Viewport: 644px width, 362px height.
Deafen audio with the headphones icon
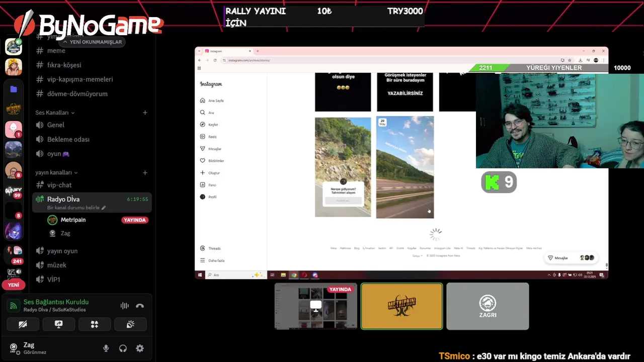123,348
